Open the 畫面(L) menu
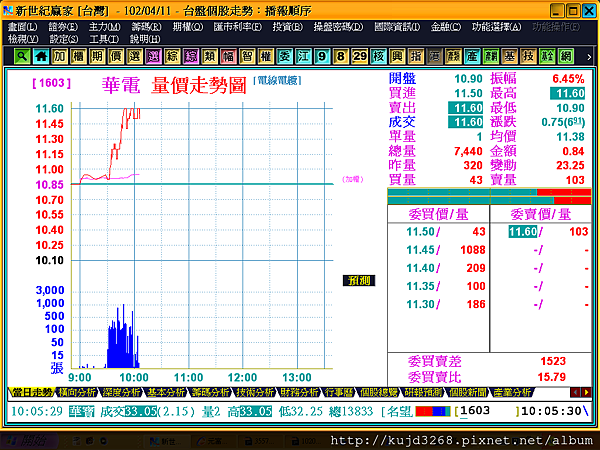 click(x=23, y=27)
